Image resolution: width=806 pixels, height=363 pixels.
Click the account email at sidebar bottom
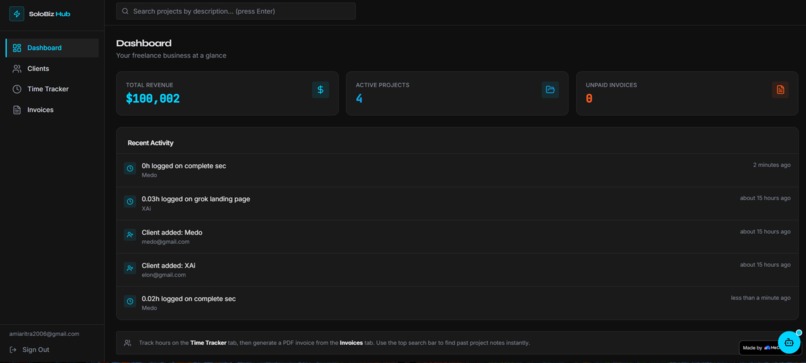[x=44, y=334]
